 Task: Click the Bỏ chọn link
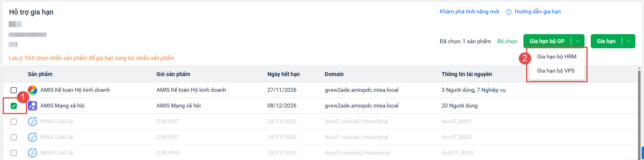point(507,41)
